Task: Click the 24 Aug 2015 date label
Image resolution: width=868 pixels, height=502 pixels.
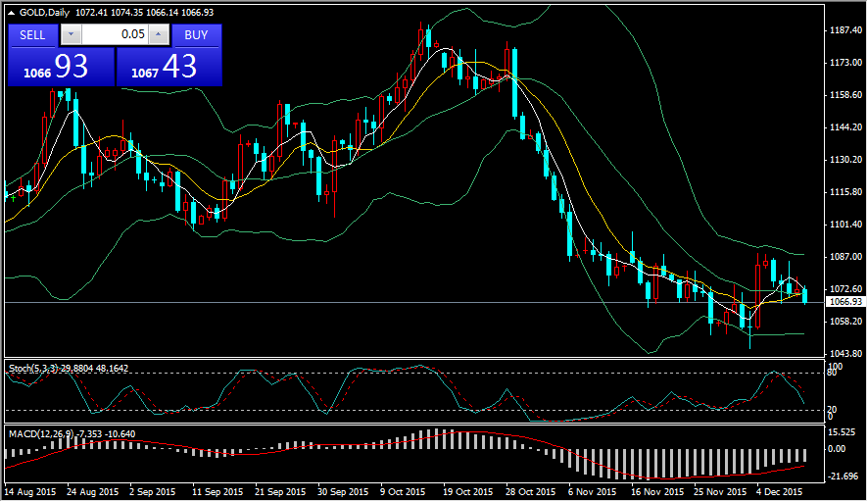Action: pyautogui.click(x=93, y=492)
